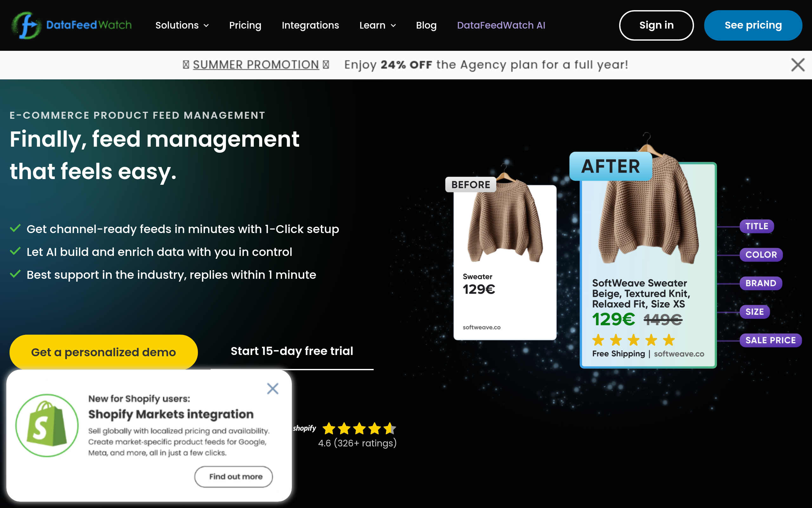This screenshot has height=508, width=812.
Task: Start 15-day free trial
Action: click(291, 351)
